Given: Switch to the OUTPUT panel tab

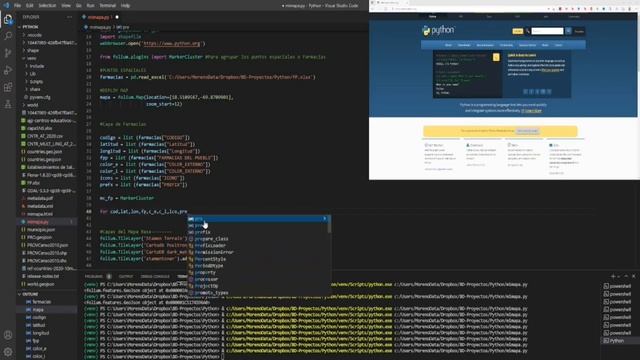Looking at the screenshot, I should (126, 276).
